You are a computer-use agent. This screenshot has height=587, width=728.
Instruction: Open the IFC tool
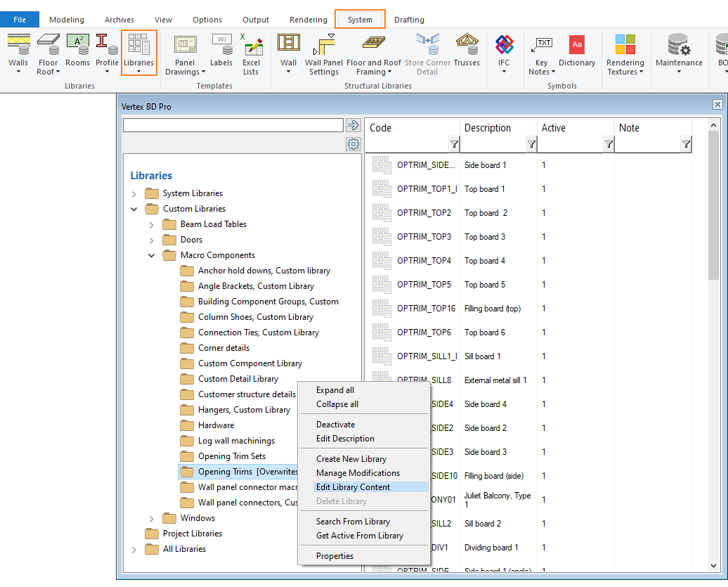click(x=504, y=53)
